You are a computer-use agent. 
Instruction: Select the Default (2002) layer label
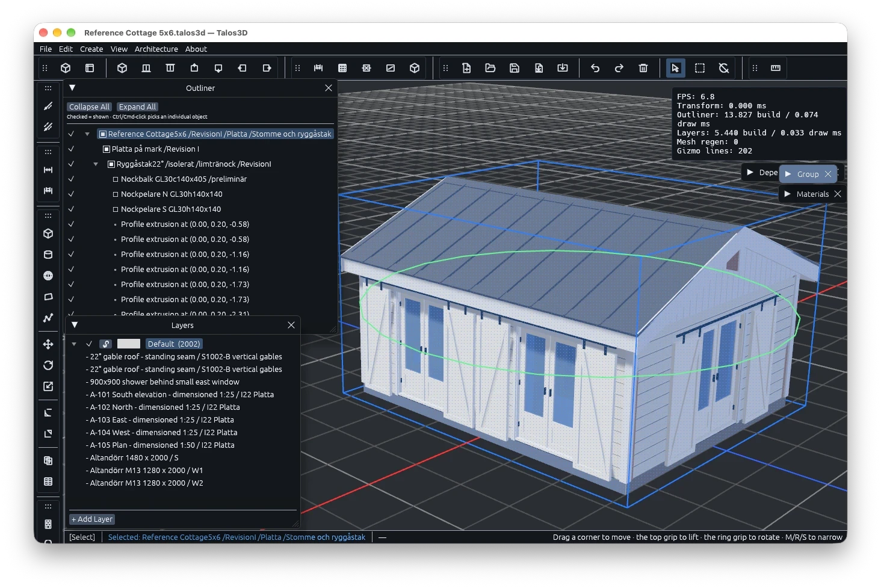tap(174, 344)
